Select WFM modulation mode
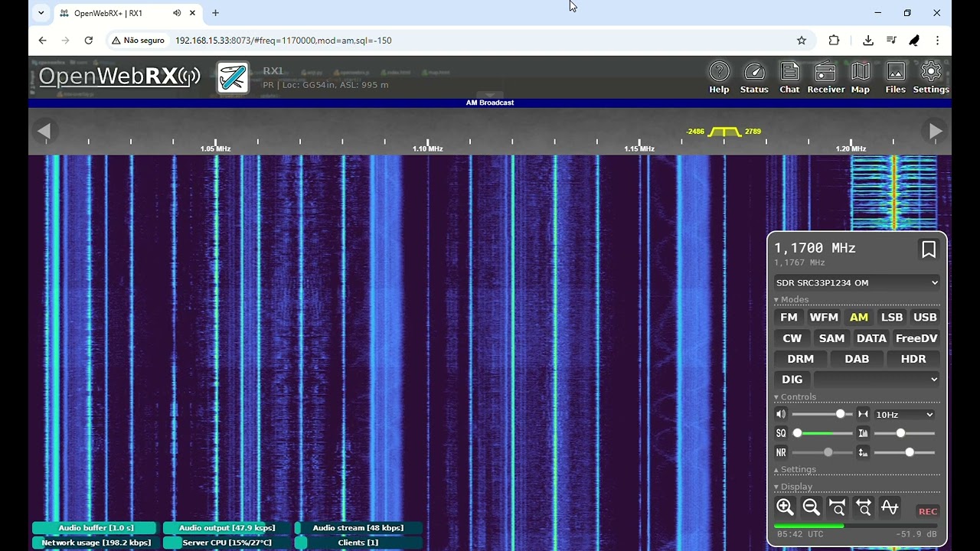 pyautogui.click(x=824, y=317)
